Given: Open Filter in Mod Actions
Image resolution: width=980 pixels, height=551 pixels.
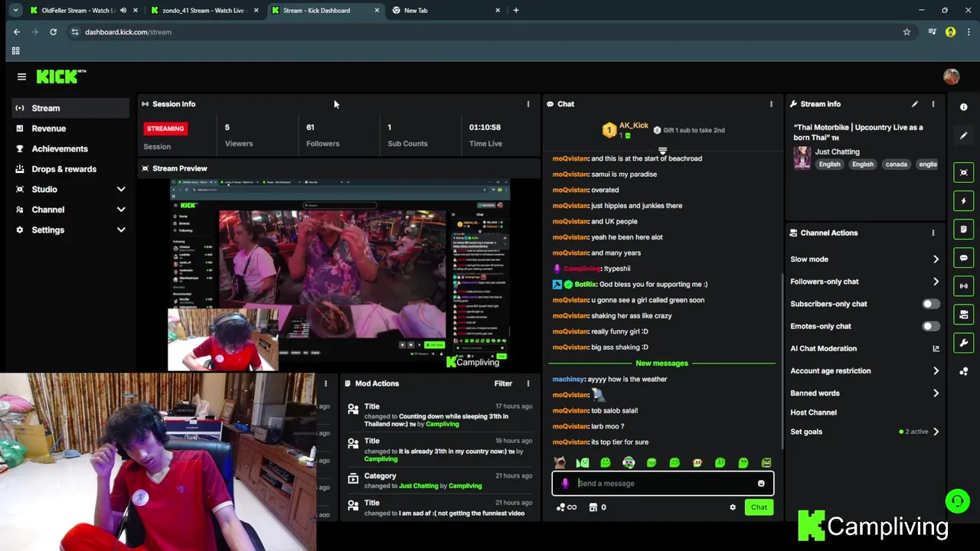Looking at the screenshot, I should pos(503,383).
